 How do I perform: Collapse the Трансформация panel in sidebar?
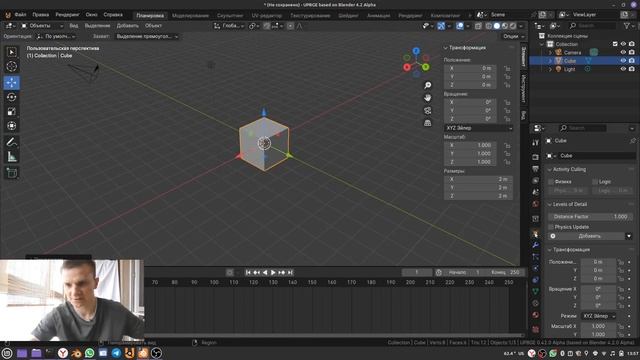[445, 48]
